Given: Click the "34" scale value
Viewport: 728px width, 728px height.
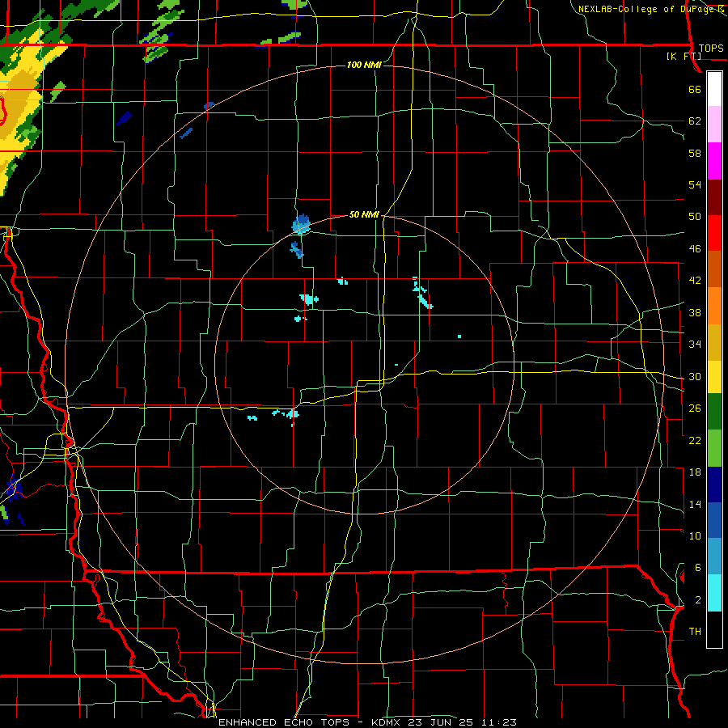Looking at the screenshot, I should pos(695,345).
